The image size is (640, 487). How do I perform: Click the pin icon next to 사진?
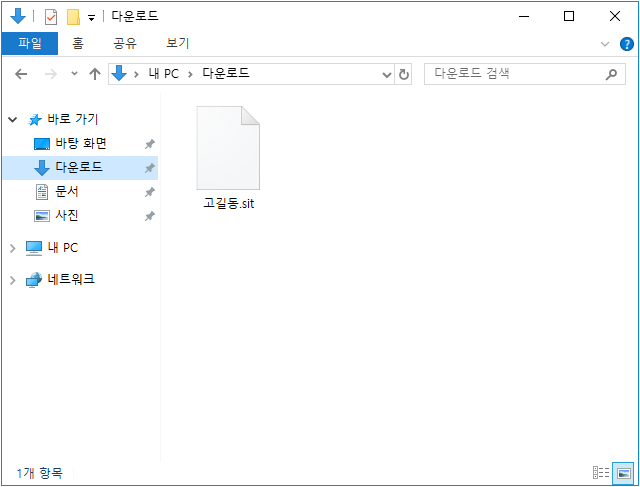150,216
